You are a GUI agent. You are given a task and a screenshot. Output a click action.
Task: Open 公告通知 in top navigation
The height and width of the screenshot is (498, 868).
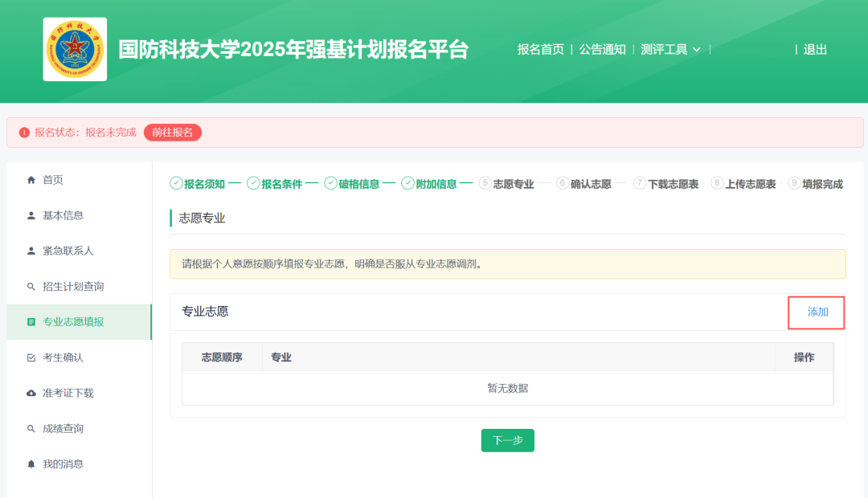coord(602,49)
